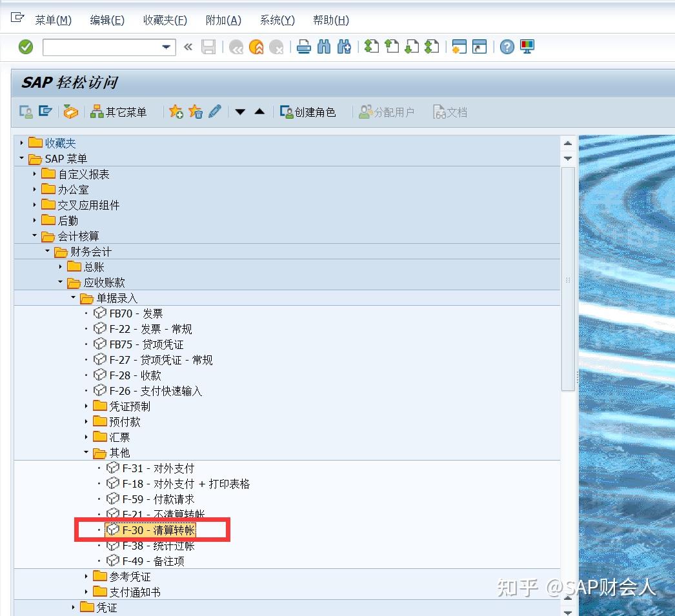Open the 系统(Y) menu
The width and height of the screenshot is (675, 616).
point(276,20)
